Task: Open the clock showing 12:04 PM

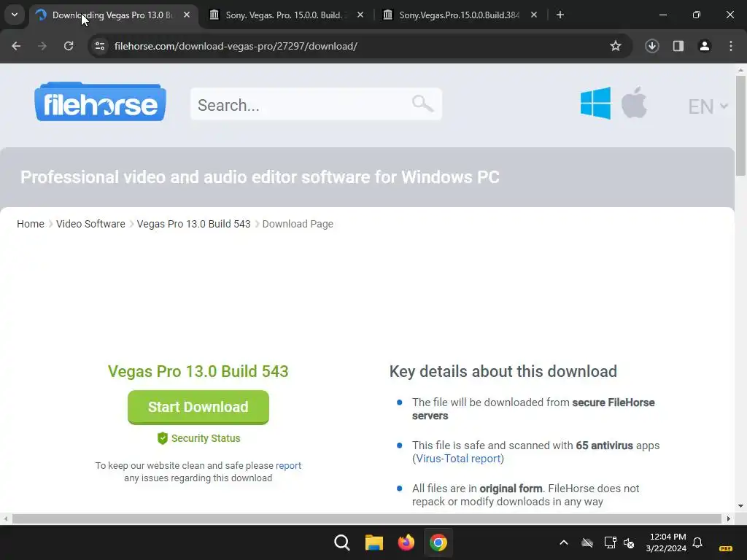Action: pos(666,542)
